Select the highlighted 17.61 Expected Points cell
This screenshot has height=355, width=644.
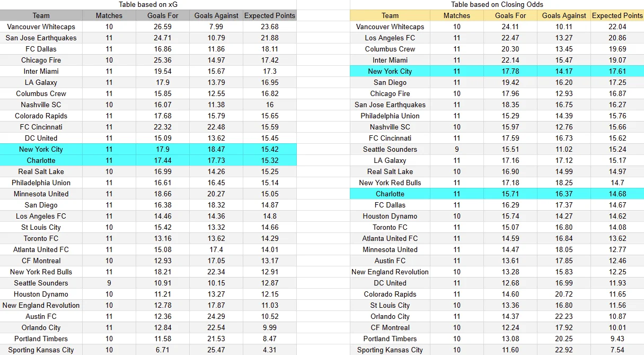coord(617,71)
